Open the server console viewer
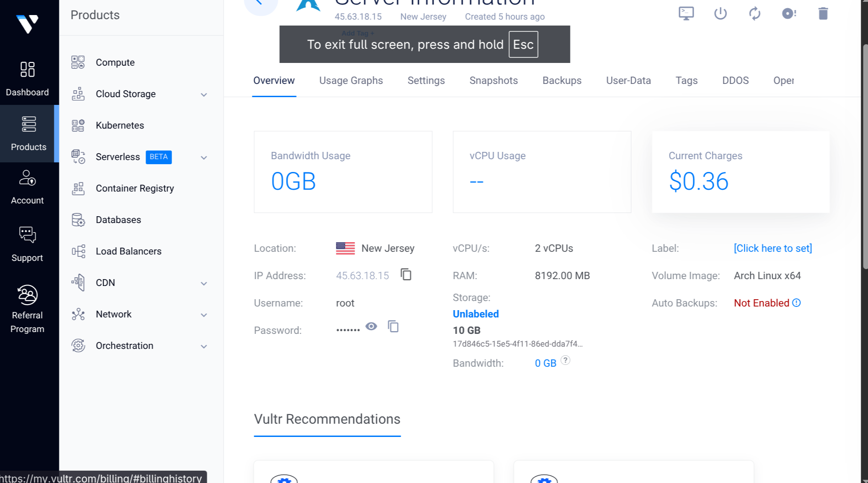868x483 pixels. coord(686,13)
